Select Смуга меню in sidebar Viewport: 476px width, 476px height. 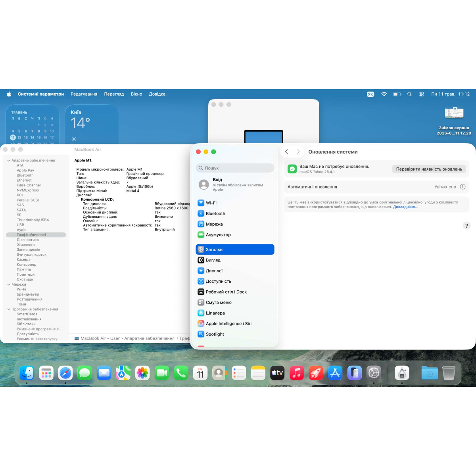[235, 302]
